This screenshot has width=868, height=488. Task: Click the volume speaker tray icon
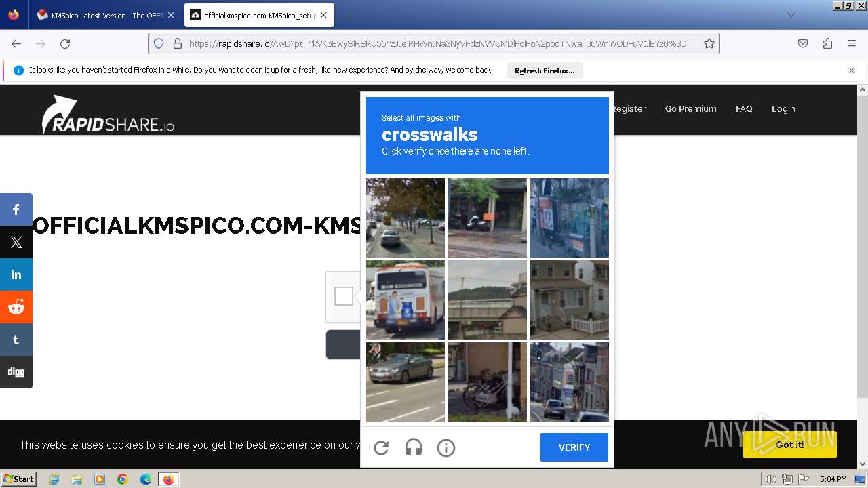pos(770,479)
